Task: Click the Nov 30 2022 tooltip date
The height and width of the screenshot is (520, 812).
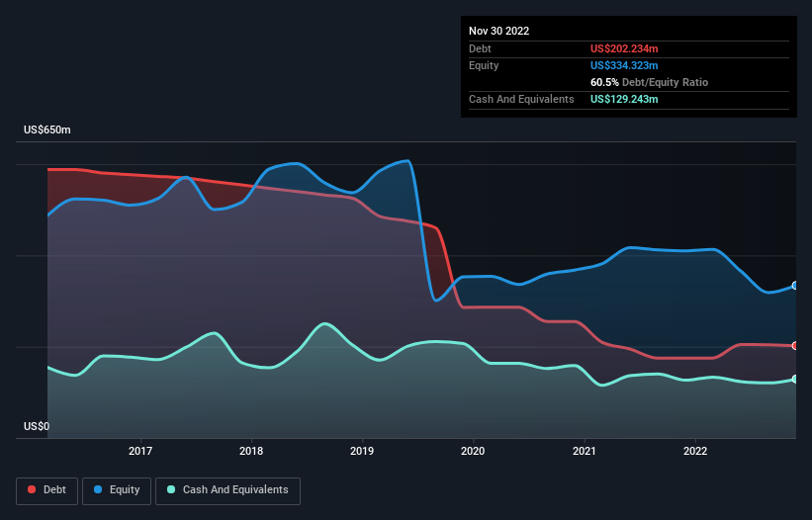Action: [499, 31]
